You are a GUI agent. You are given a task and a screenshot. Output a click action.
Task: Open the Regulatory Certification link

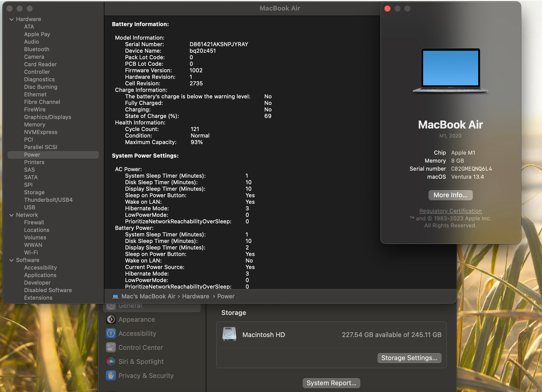[x=450, y=211]
